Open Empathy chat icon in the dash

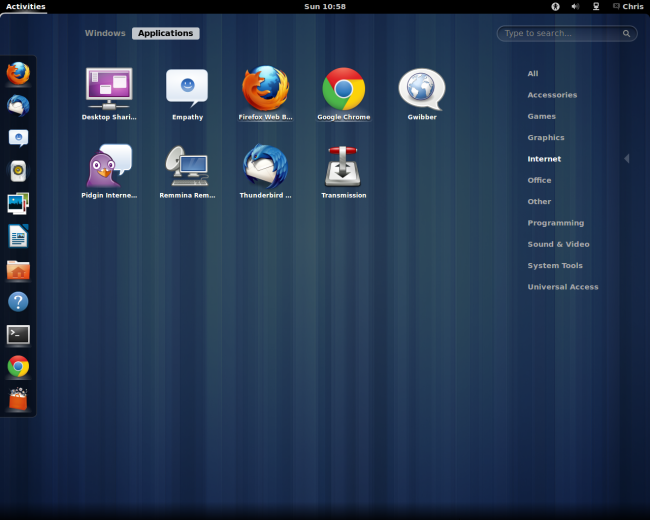[x=18, y=138]
